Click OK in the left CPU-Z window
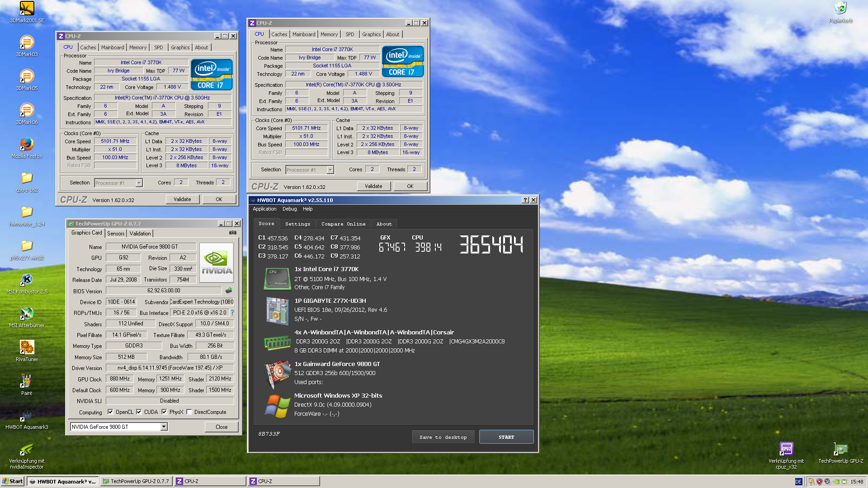 pos(219,199)
